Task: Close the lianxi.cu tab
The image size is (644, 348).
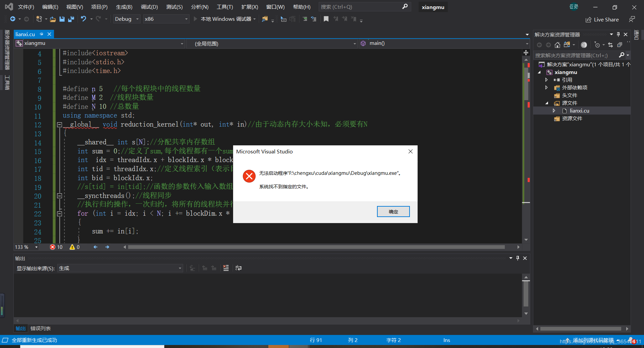Action: pyautogui.click(x=49, y=34)
